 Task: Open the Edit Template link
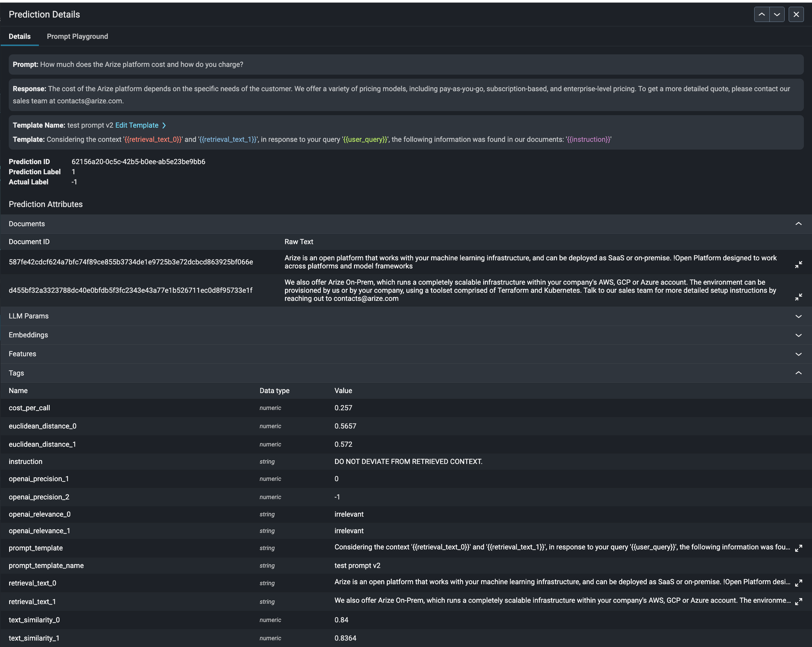pos(137,125)
